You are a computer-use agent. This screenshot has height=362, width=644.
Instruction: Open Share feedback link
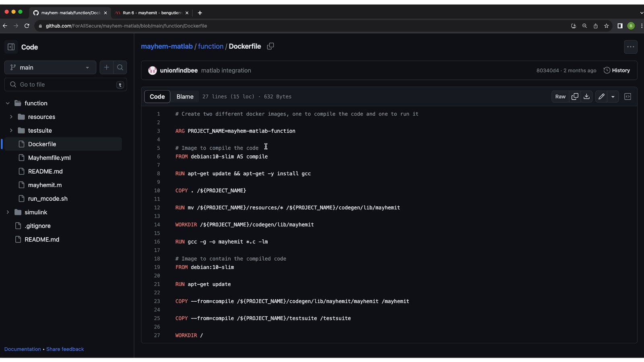pyautogui.click(x=65, y=349)
